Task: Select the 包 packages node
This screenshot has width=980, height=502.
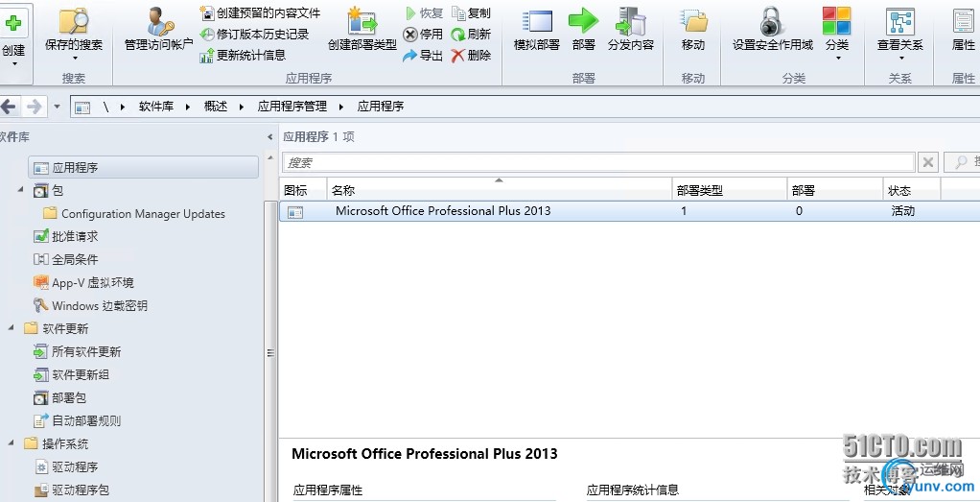Action: [49, 190]
